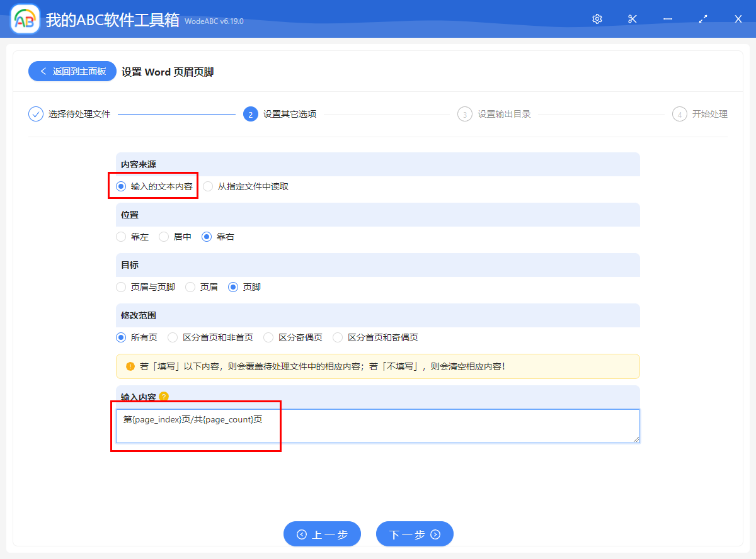
Task: Open the settings gear in title bar
Action: [x=597, y=19]
